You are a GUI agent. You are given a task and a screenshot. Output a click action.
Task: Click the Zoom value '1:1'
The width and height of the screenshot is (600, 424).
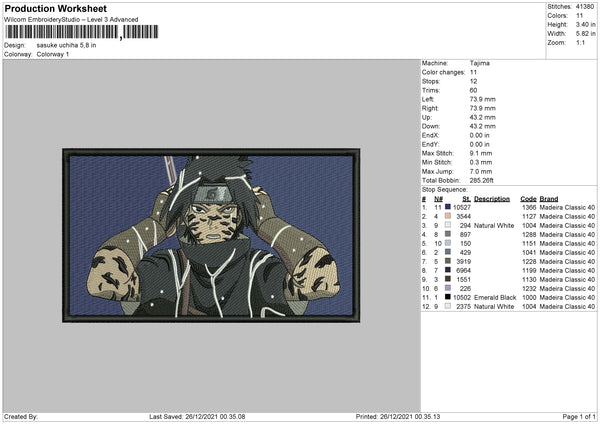(580, 42)
